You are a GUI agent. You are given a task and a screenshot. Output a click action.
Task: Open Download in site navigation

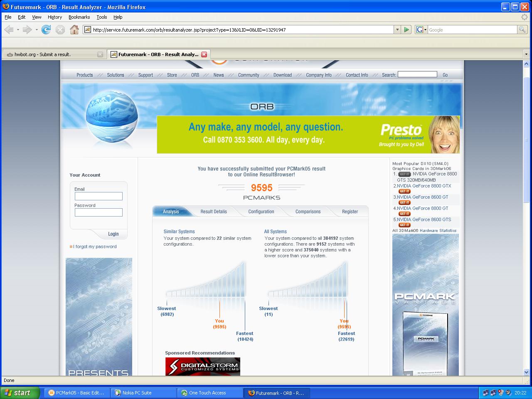[x=283, y=75]
